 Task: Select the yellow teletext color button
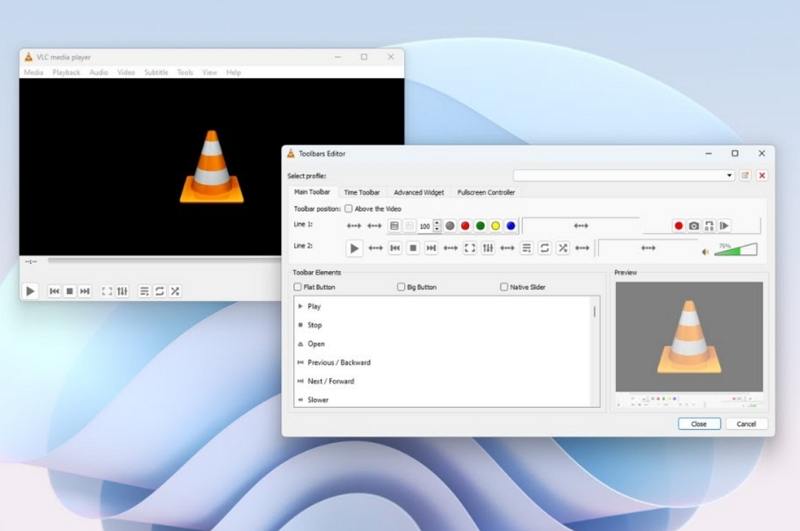coord(495,225)
